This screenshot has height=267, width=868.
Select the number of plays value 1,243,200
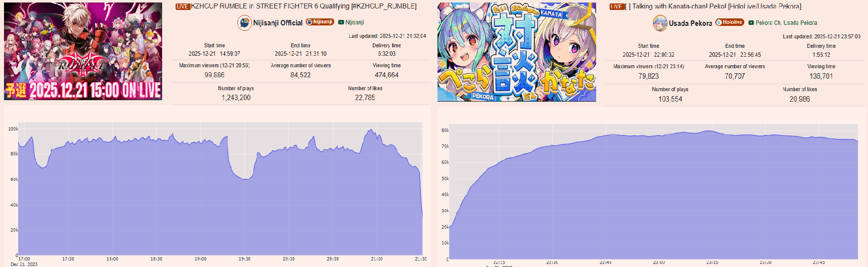[236, 98]
